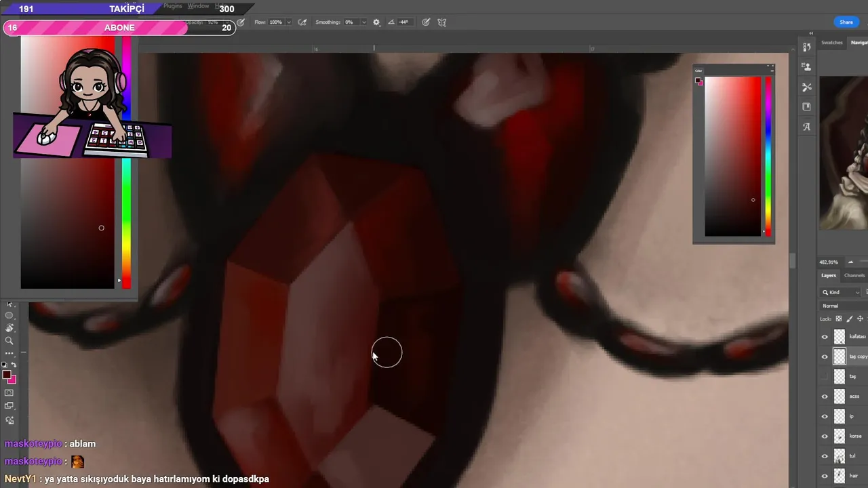Select the korse layer thumbnail
This screenshot has height=488, width=868.
(840, 436)
